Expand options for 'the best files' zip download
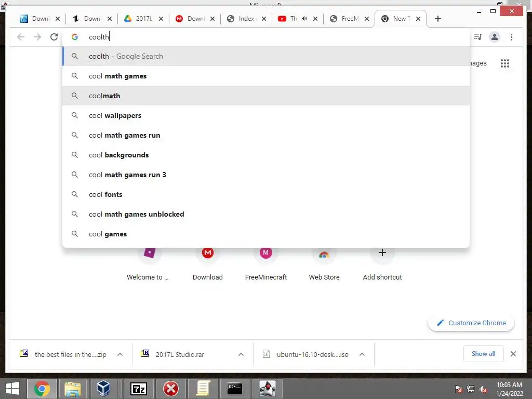Screen dimensions: 532x399 pyautogui.click(x=120, y=354)
